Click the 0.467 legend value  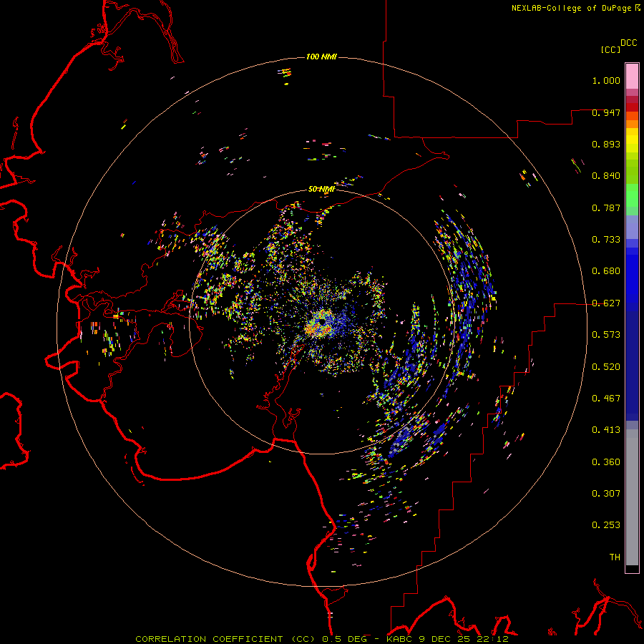(606, 399)
